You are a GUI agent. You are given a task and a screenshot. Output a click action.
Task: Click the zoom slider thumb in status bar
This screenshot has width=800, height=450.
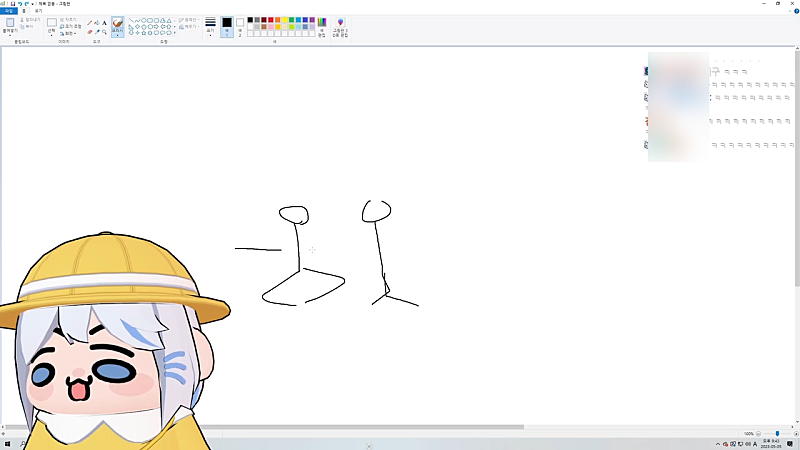click(x=778, y=434)
